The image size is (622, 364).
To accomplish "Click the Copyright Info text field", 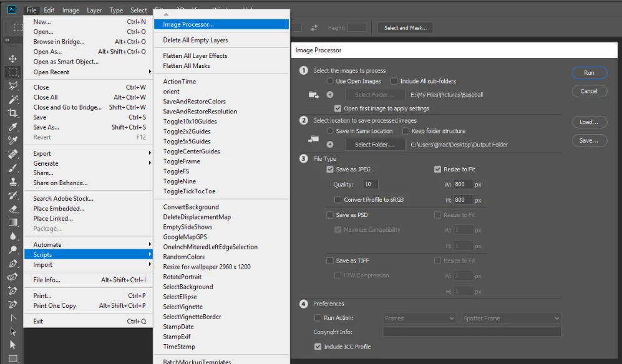I will click(472, 332).
